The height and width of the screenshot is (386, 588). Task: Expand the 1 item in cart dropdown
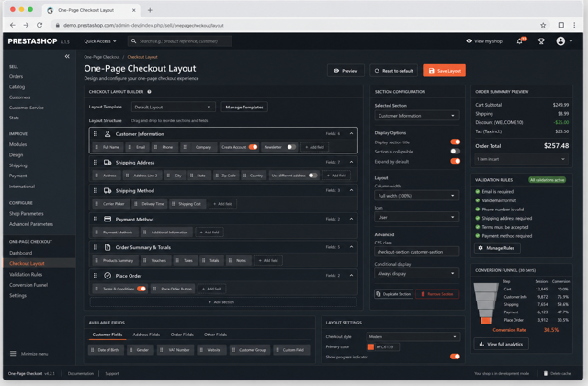521,159
